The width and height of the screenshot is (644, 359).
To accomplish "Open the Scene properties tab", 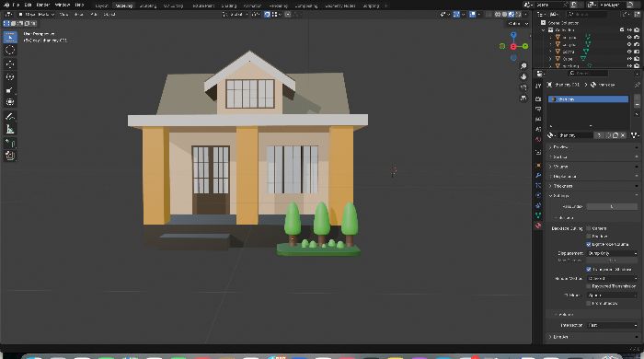I will click(538, 129).
